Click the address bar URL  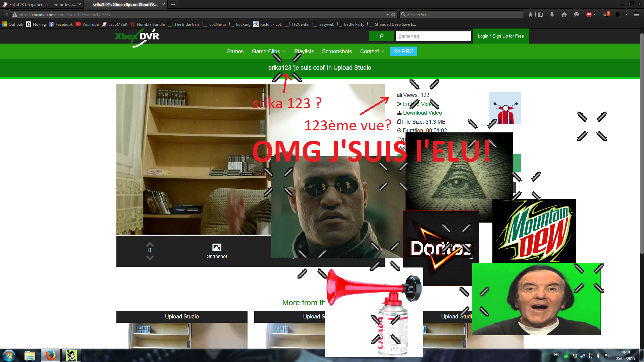[x=64, y=14]
